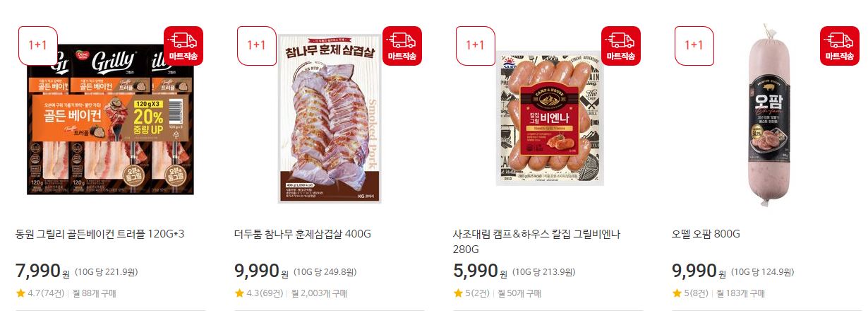Click the 마트직송 truck icon on the Grilly bacon
Image resolution: width=868 pixels, height=311 pixels.
183,45
